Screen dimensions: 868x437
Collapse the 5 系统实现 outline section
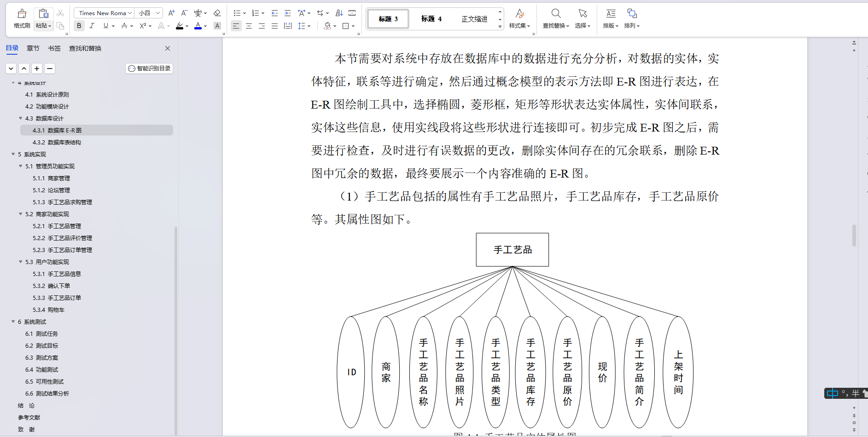click(13, 154)
